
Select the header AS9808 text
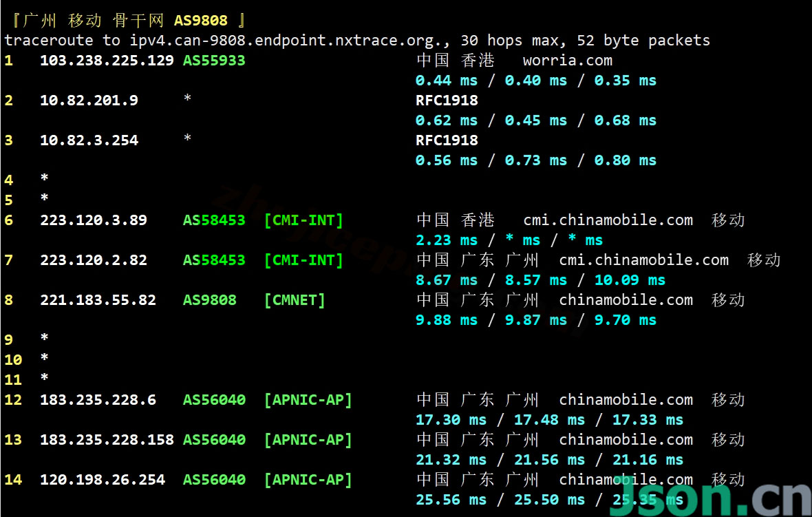(201, 21)
